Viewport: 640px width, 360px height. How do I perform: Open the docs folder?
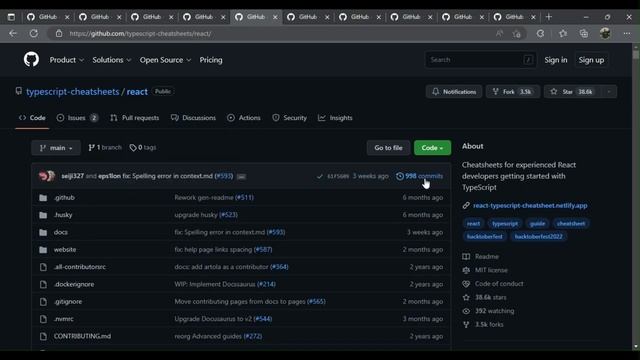pos(61,232)
